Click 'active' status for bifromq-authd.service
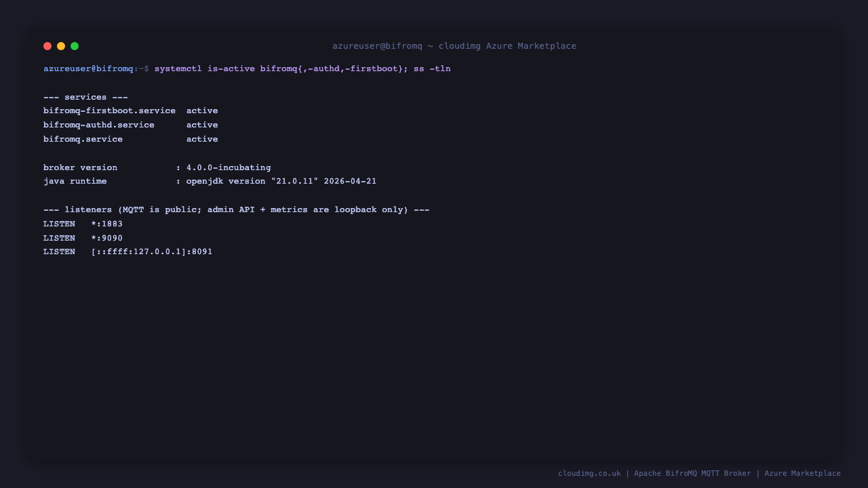Image resolution: width=868 pixels, height=488 pixels. (x=202, y=125)
